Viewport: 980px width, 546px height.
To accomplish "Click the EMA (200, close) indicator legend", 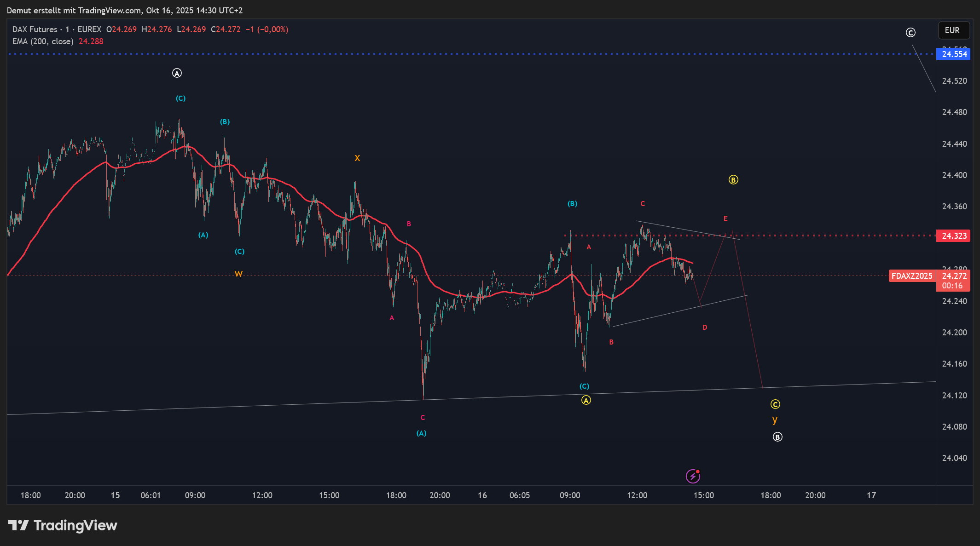I will [x=43, y=41].
